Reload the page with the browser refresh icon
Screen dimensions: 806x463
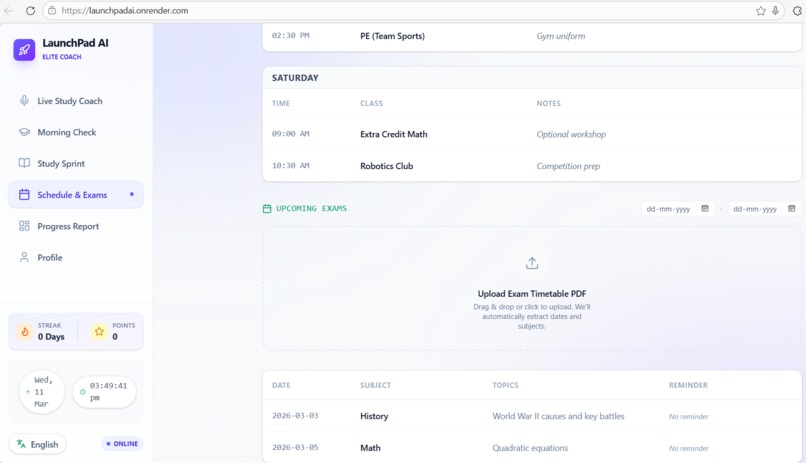(x=30, y=10)
